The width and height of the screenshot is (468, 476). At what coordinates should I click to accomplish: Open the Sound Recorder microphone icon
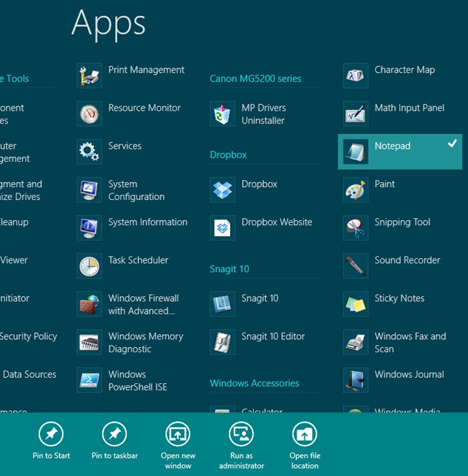[355, 266]
